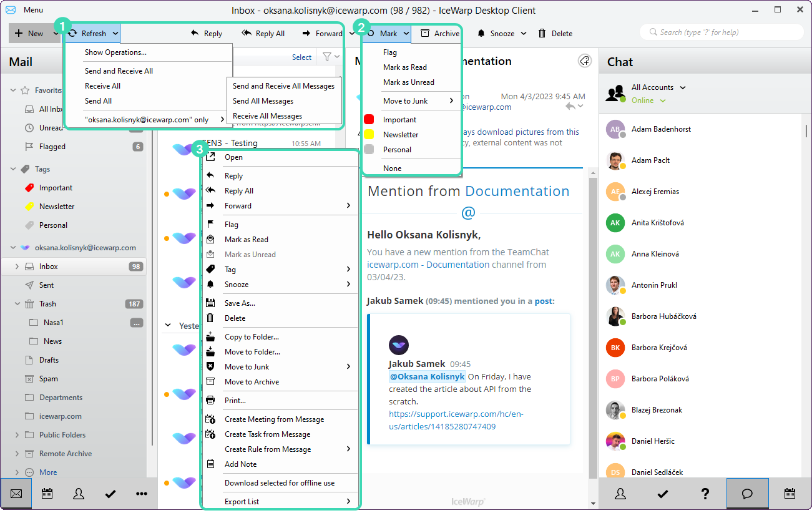Click the Select link in message list
Screen dimensions: 812x518
[x=301, y=57]
